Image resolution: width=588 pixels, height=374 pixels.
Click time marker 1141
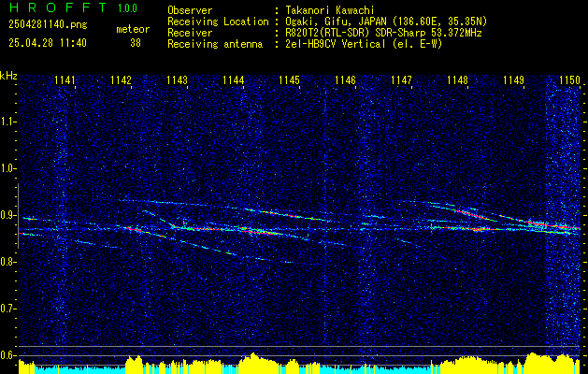pos(65,80)
